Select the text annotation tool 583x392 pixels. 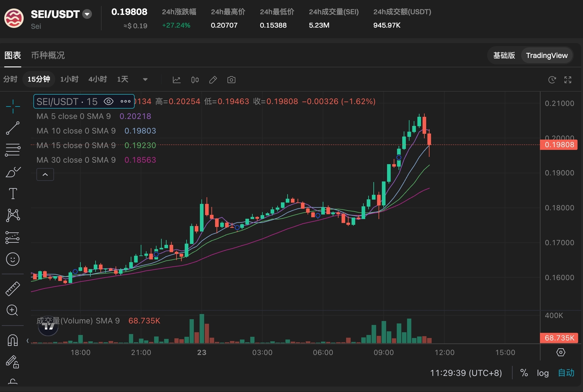tap(13, 193)
